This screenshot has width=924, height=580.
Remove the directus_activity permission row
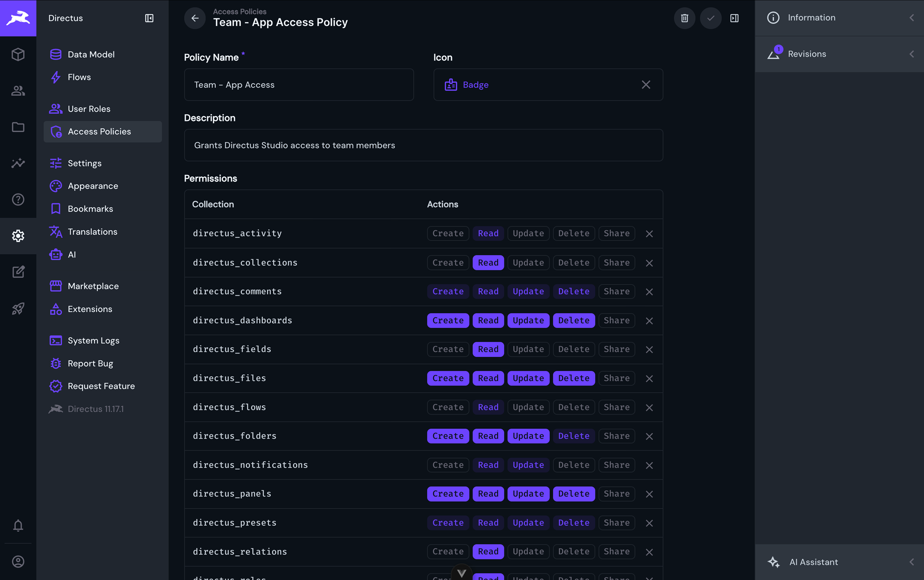tap(649, 233)
